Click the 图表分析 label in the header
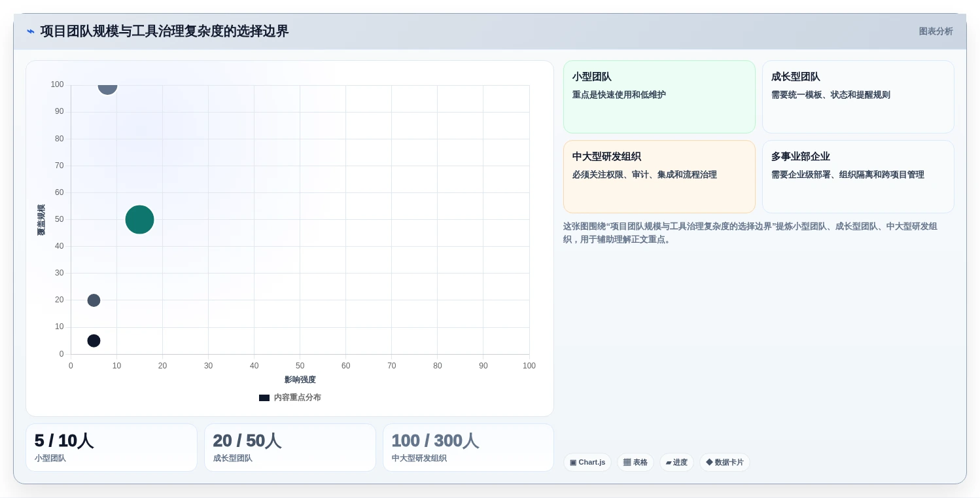This screenshot has height=498, width=980. click(936, 31)
